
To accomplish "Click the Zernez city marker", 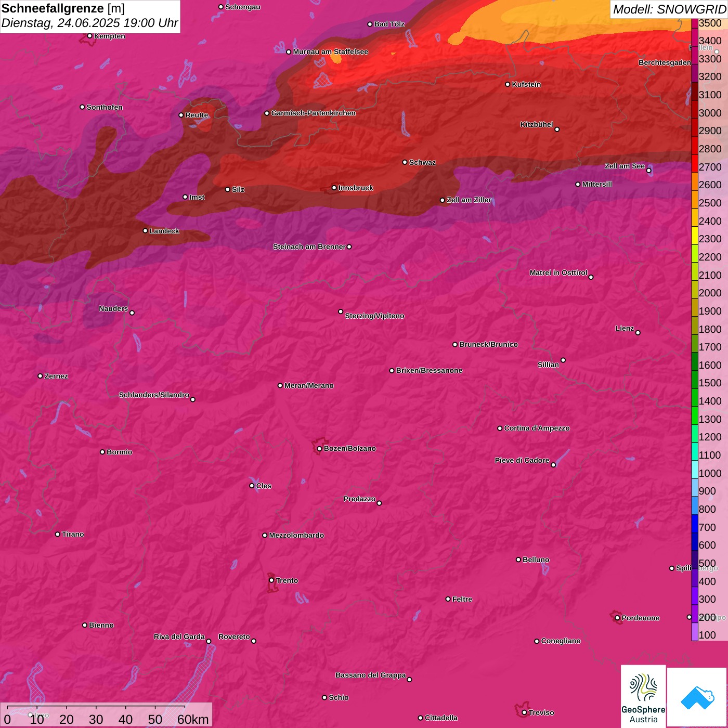I will point(41,376).
